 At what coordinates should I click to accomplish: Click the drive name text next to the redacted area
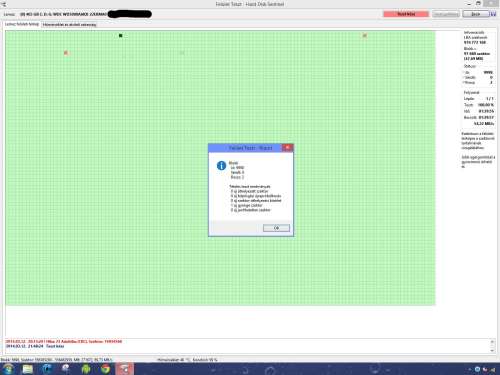click(64, 14)
